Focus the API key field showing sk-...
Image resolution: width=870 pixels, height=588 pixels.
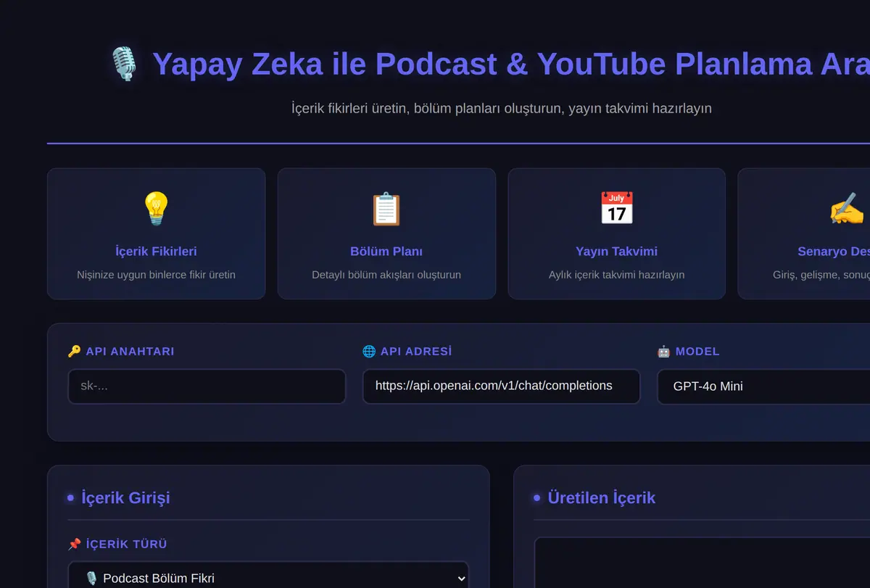[x=207, y=386]
